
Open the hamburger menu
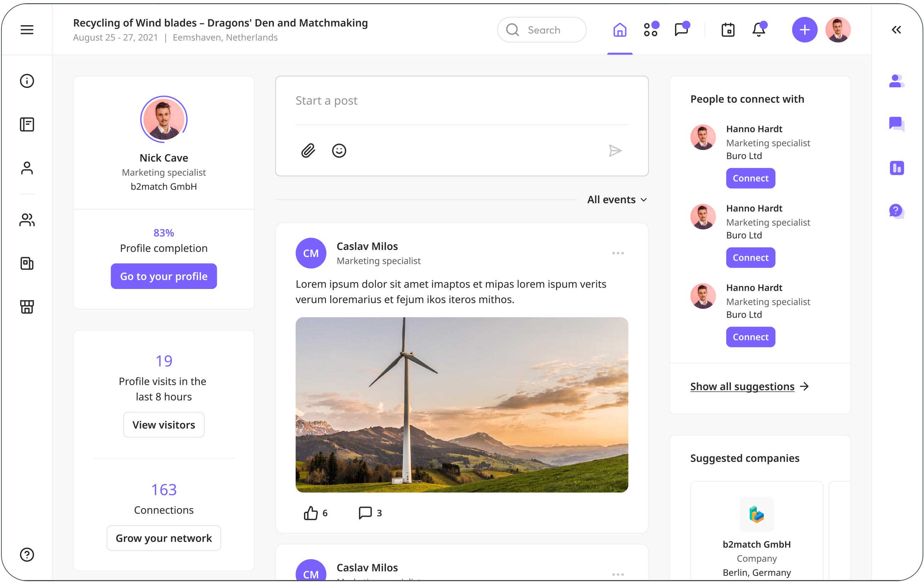point(27,29)
